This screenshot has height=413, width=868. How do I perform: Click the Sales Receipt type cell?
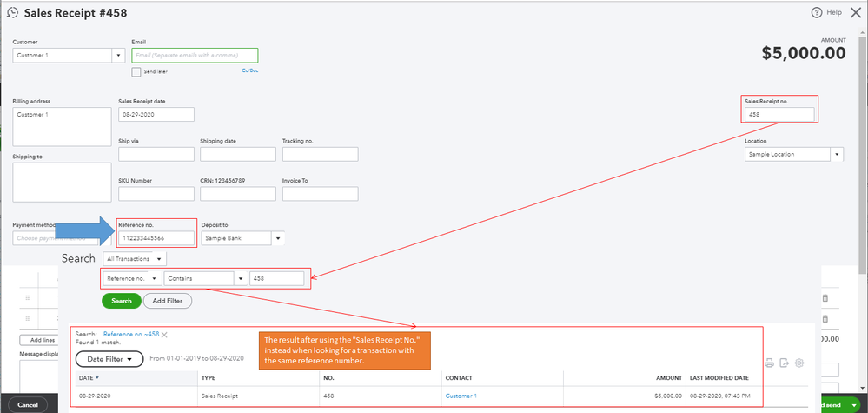pos(219,396)
